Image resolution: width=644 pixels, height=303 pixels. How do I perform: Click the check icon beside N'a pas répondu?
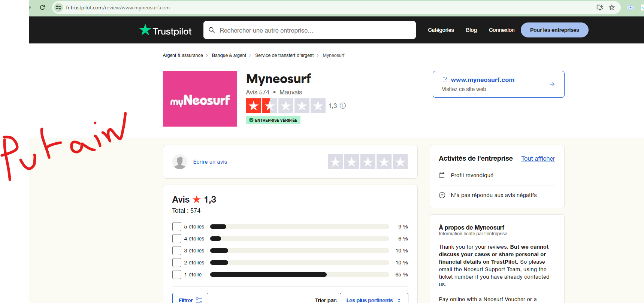442,195
